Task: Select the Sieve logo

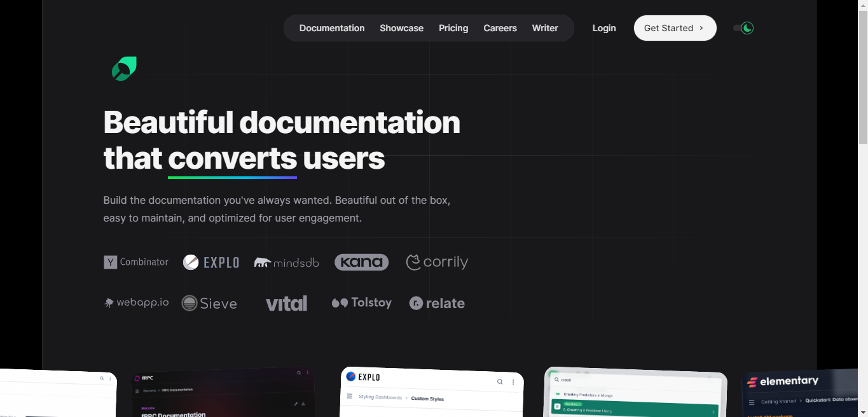Action: pos(209,303)
